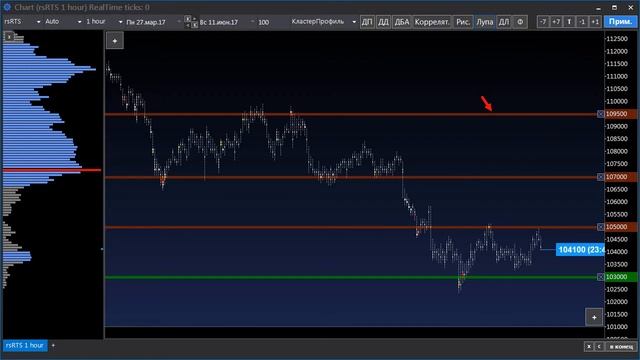Select the red horizontal line at 107000
The height and width of the screenshot is (360, 640).
[x=351, y=177]
